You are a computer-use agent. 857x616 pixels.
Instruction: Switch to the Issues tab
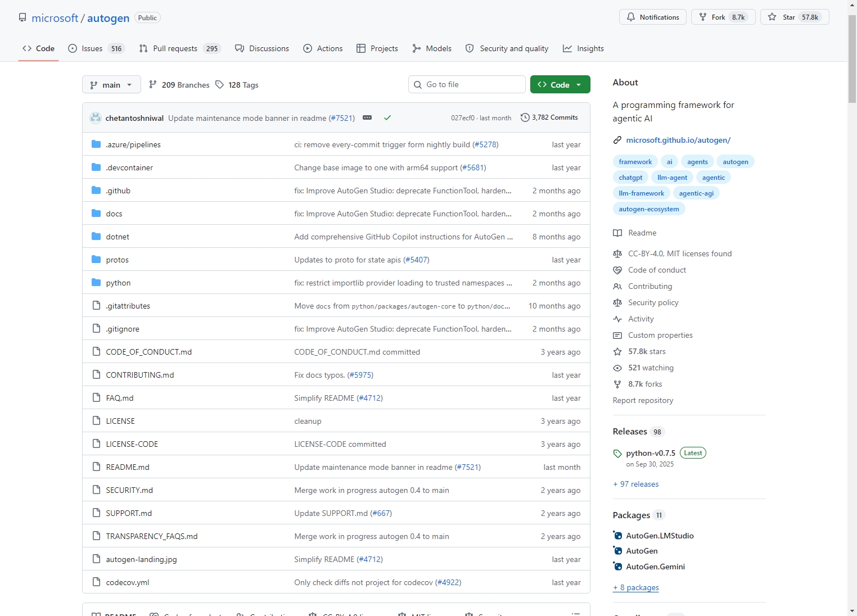tap(96, 48)
